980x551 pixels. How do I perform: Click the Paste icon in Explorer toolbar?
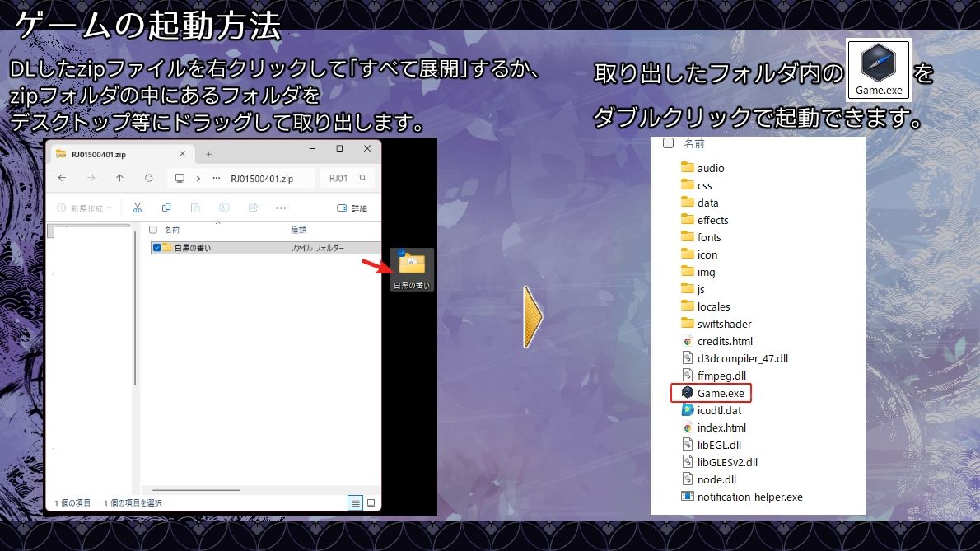pyautogui.click(x=195, y=208)
